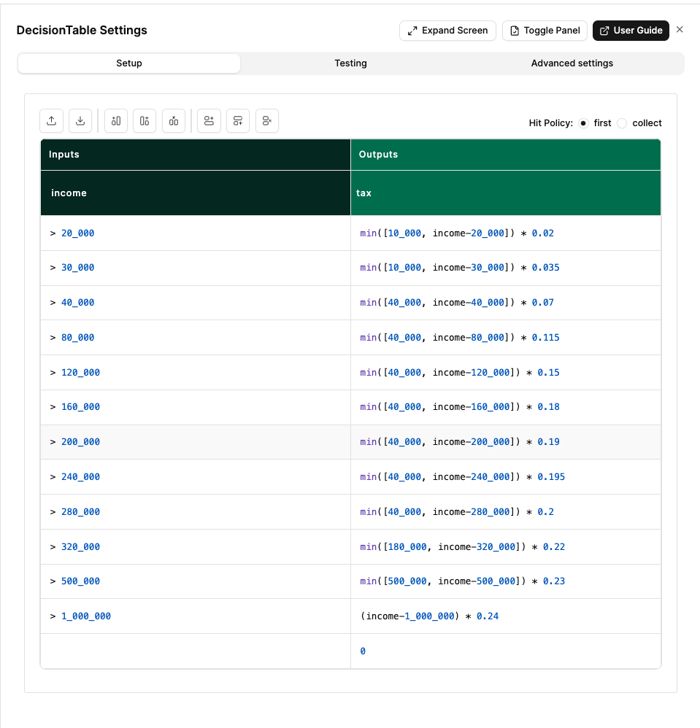The image size is (700, 728).
Task: Click the tax formula ending '* 0.19'
Action: (506, 442)
